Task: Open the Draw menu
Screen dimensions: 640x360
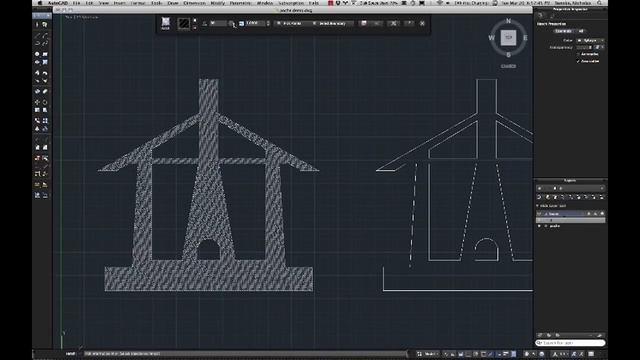Action: point(173,3)
